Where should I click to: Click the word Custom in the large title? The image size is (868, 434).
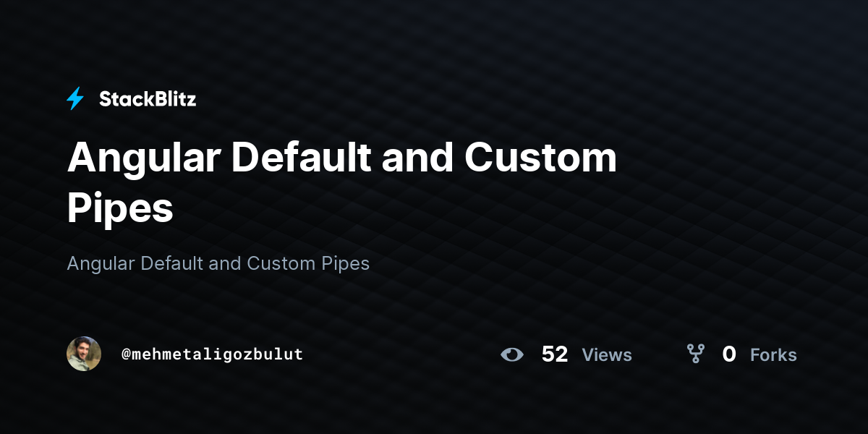[x=540, y=158]
